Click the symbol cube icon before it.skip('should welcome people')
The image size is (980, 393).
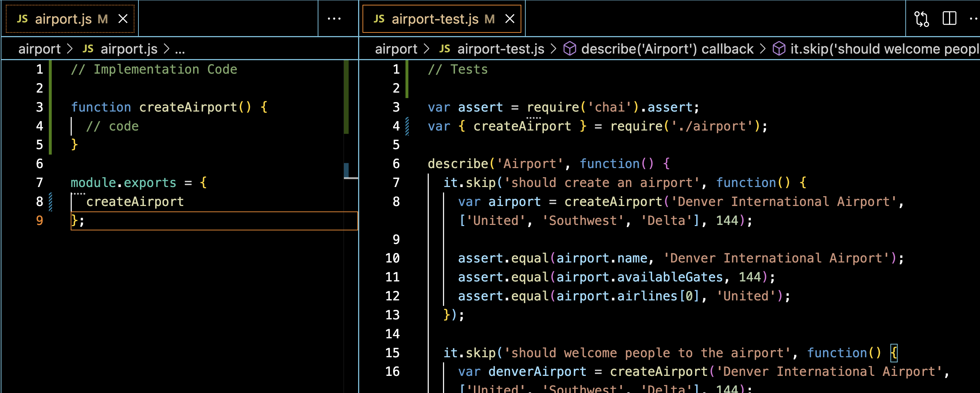point(779,48)
